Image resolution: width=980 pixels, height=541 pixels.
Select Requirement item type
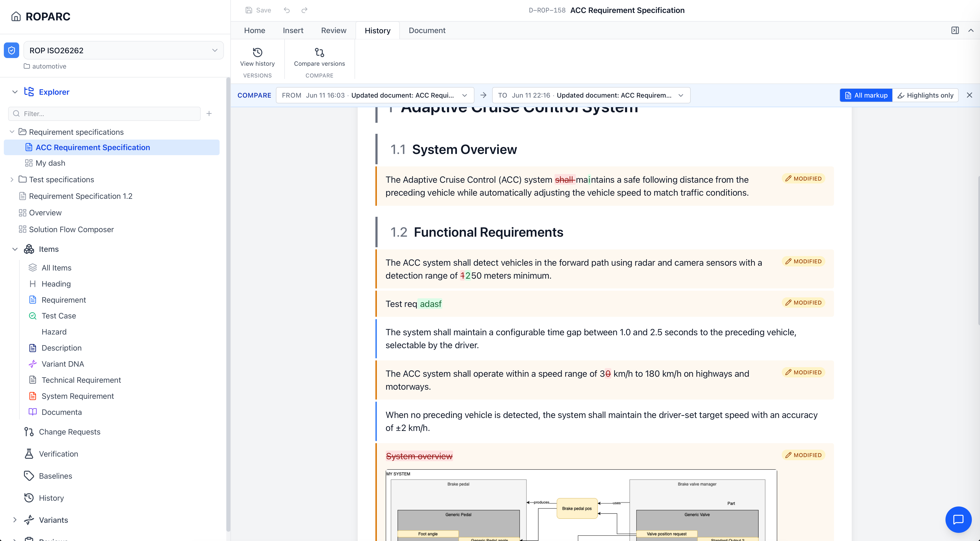pos(64,300)
